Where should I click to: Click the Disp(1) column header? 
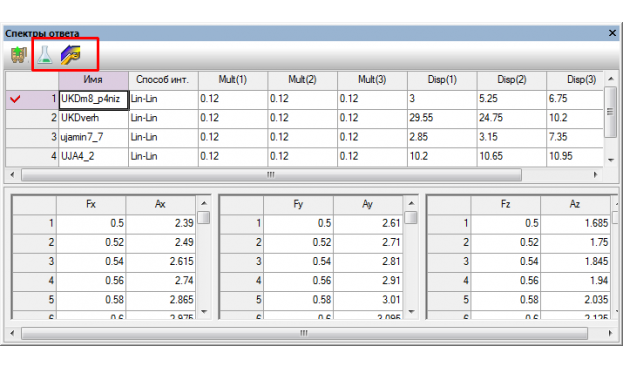442,80
